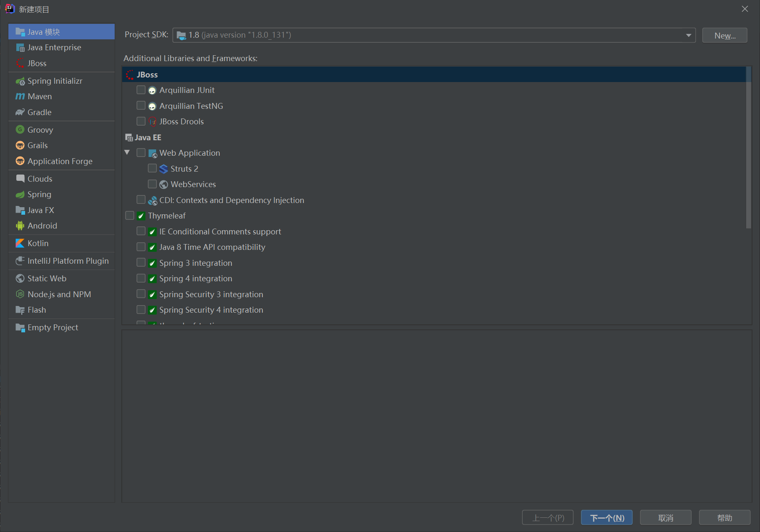Screen dimensions: 760x532
Task: Select the Empty Project icon
Action: coord(20,328)
